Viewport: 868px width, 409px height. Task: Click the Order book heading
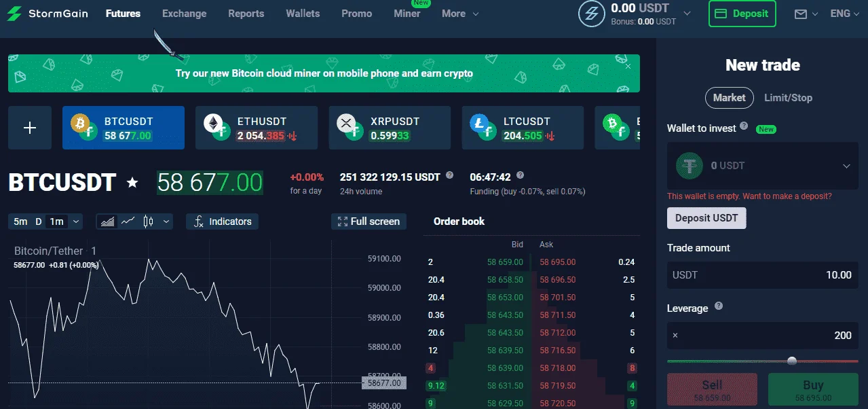(x=459, y=221)
